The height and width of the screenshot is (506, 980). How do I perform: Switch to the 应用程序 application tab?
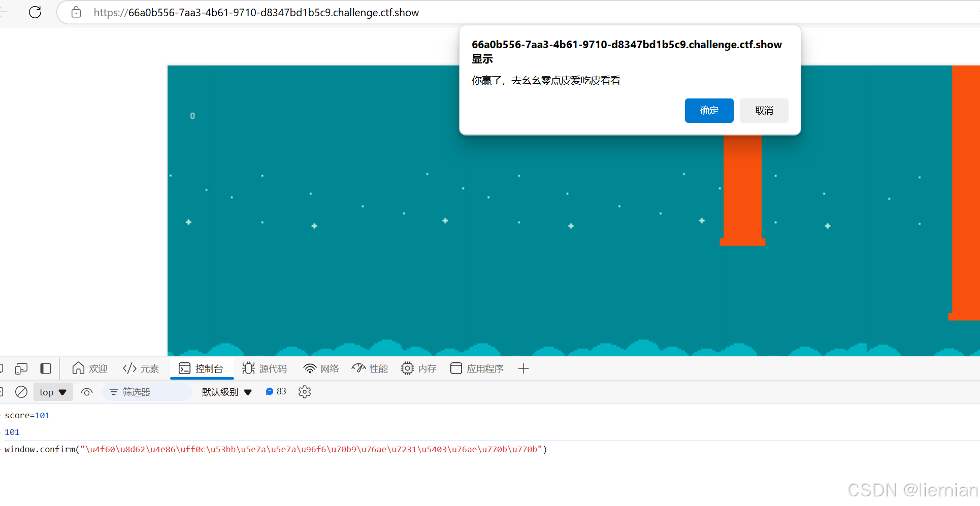(477, 368)
